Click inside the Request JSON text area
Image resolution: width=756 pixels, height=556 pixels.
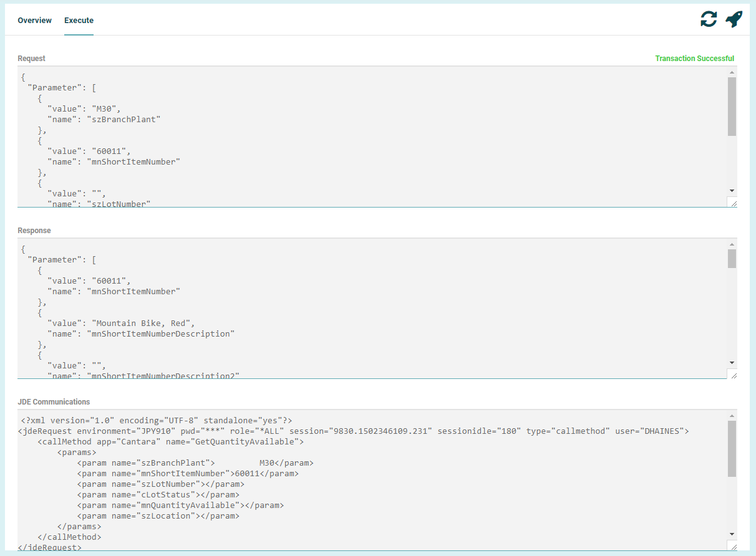(374, 137)
